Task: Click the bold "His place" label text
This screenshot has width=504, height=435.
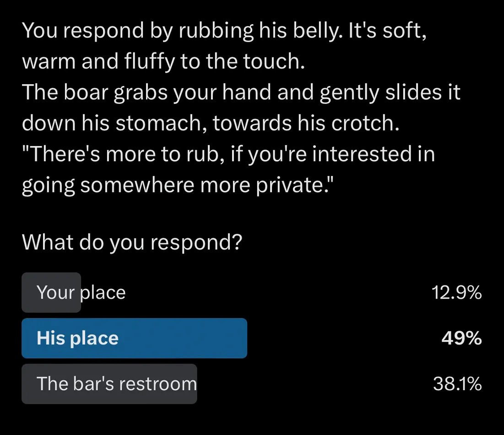Action: 77,338
